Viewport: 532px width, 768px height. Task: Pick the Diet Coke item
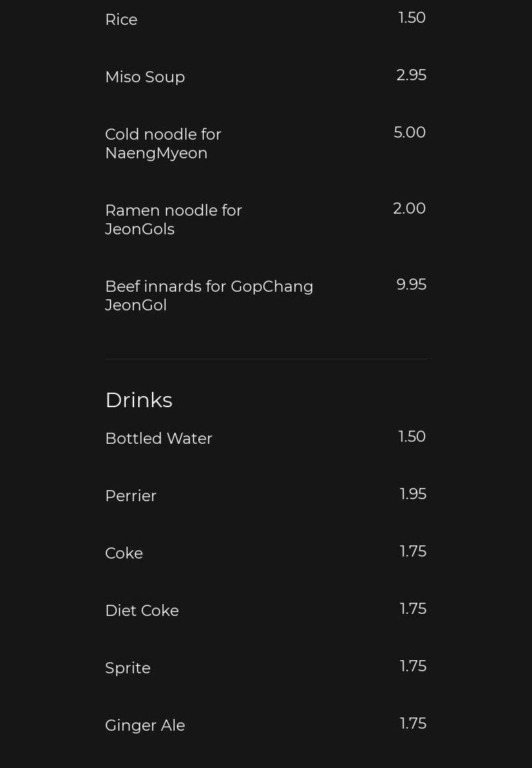click(142, 610)
